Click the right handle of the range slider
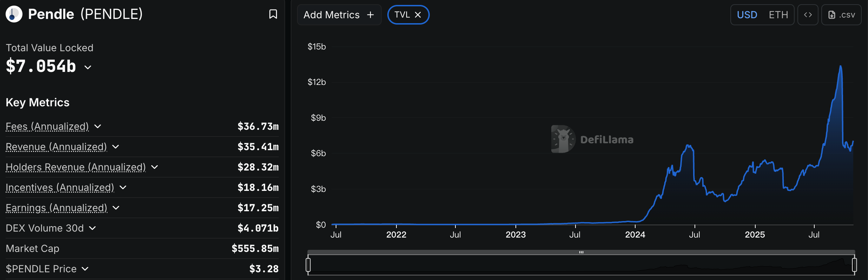Screen dimensions: 868x280 point(855,265)
